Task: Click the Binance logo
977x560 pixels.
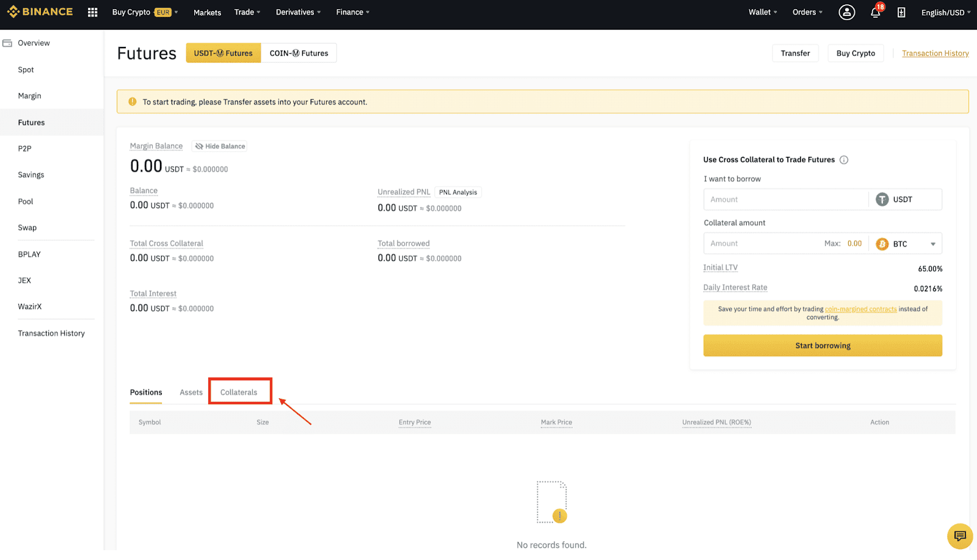Action: pyautogui.click(x=40, y=12)
